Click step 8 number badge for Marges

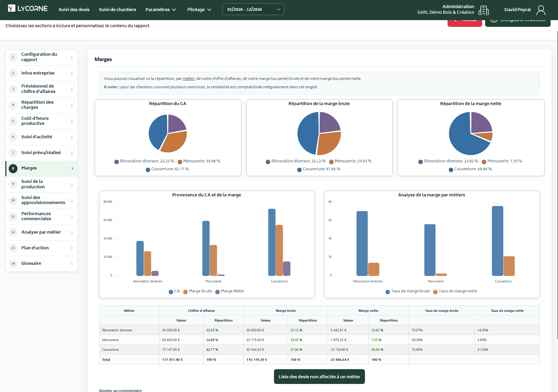pos(13,168)
